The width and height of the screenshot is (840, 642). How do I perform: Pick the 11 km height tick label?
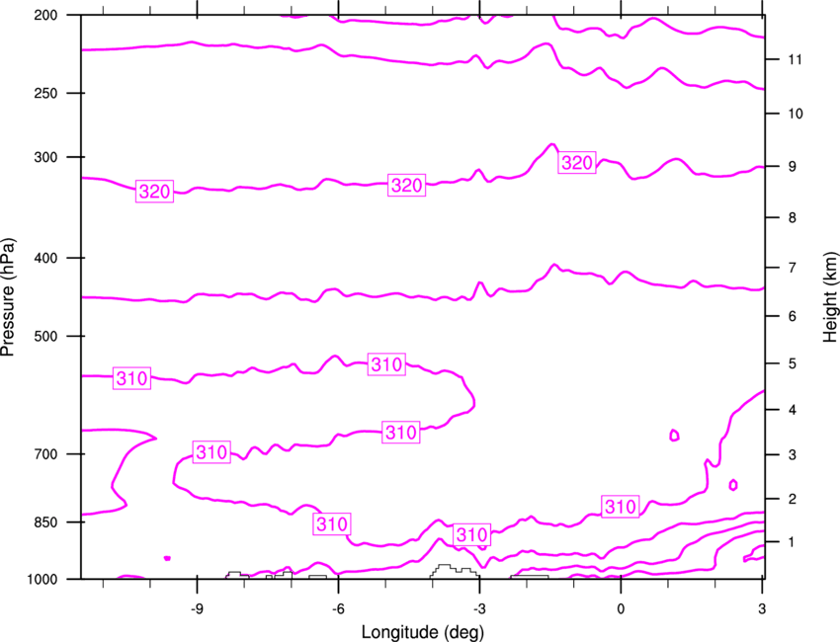tap(795, 59)
